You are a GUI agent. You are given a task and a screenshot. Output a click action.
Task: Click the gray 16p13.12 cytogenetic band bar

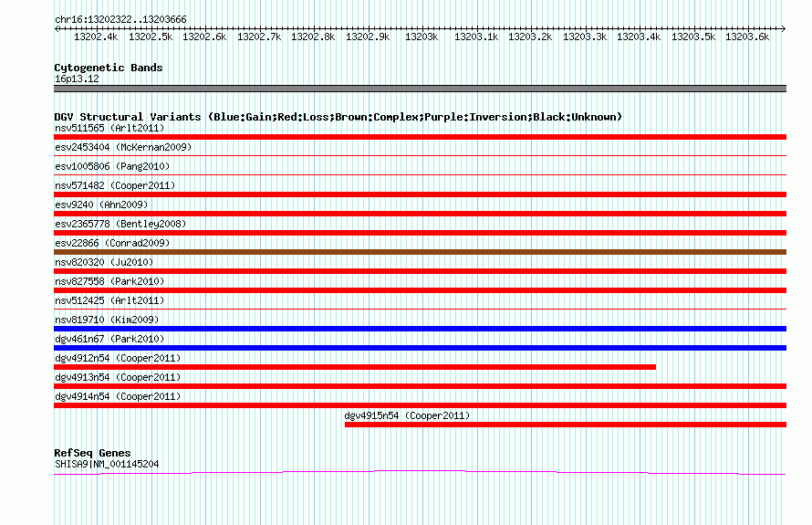click(x=420, y=89)
